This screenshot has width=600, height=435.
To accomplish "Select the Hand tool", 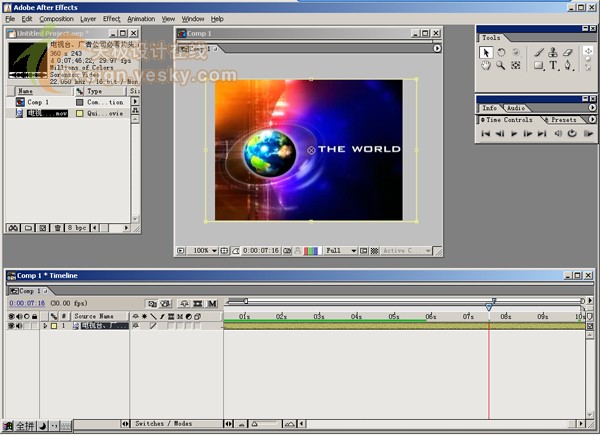I will pos(486,65).
